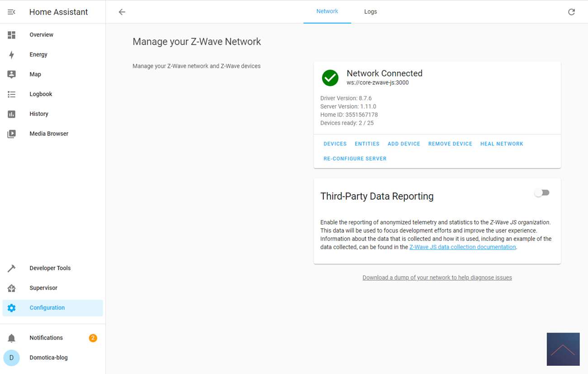Open History via the chart icon
The image size is (588, 374).
tap(12, 114)
